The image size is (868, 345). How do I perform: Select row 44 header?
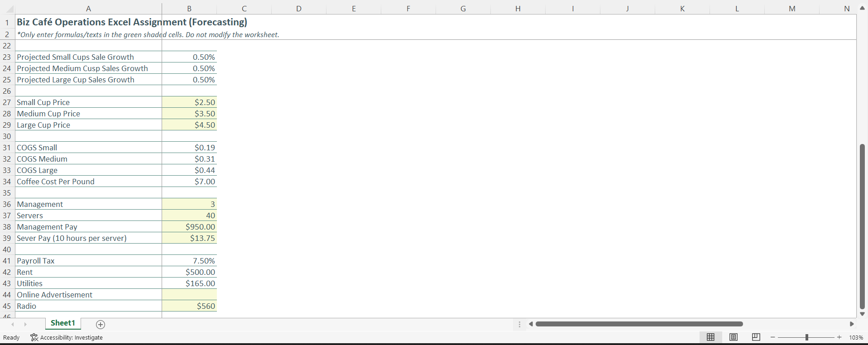coord(7,295)
